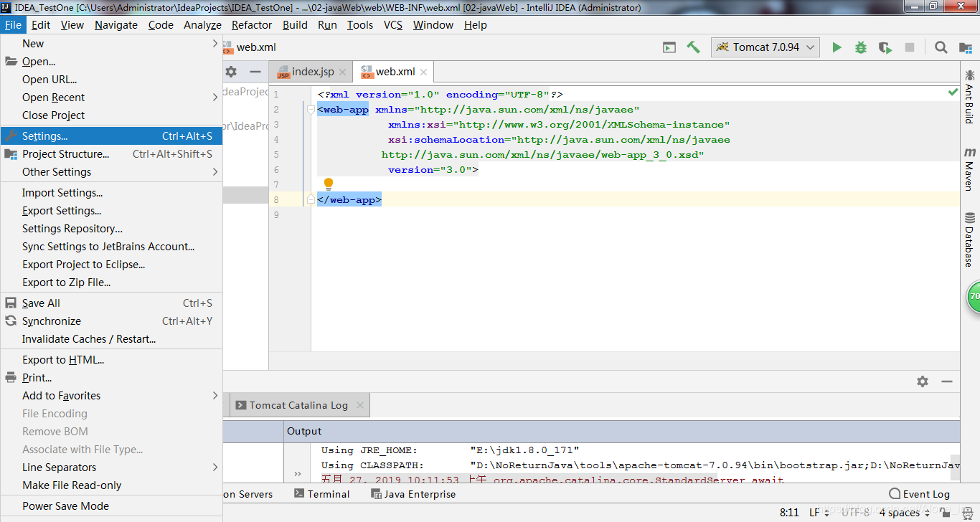Choose Export Settings... menu entry
The height and width of the screenshot is (522, 980).
tap(111, 211)
